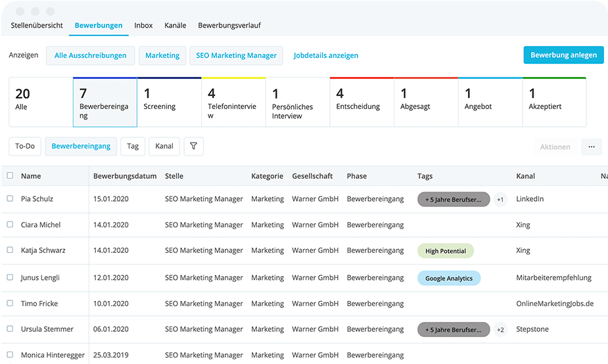The image size is (608, 364).
Task: Click the Mitarbeiterempfehlung channel cell
Action: click(x=553, y=277)
